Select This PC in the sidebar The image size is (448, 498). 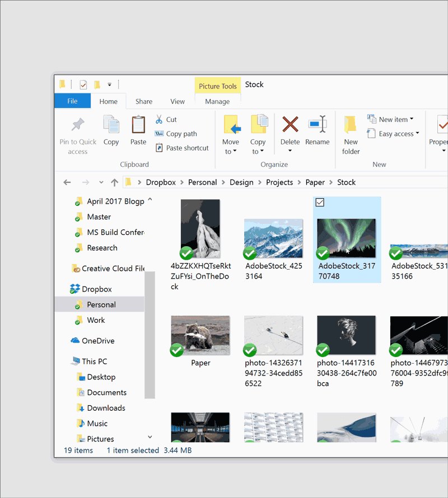89,361
